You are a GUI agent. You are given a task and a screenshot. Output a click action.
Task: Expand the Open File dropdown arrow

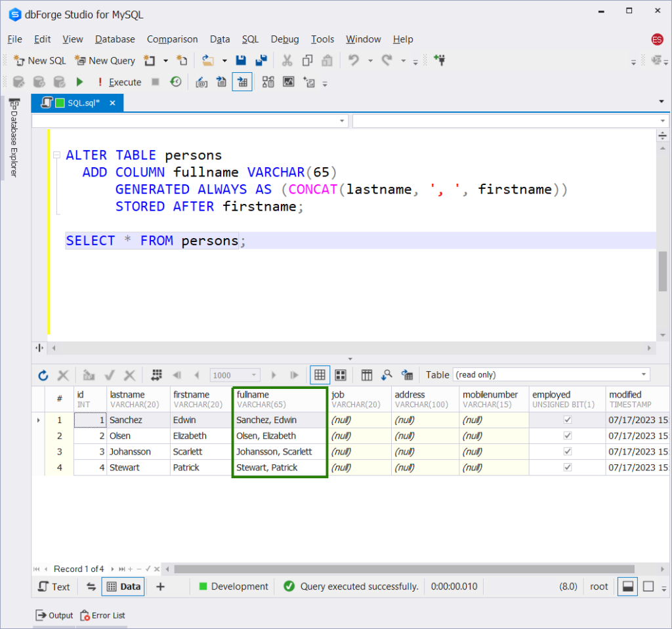tap(224, 61)
